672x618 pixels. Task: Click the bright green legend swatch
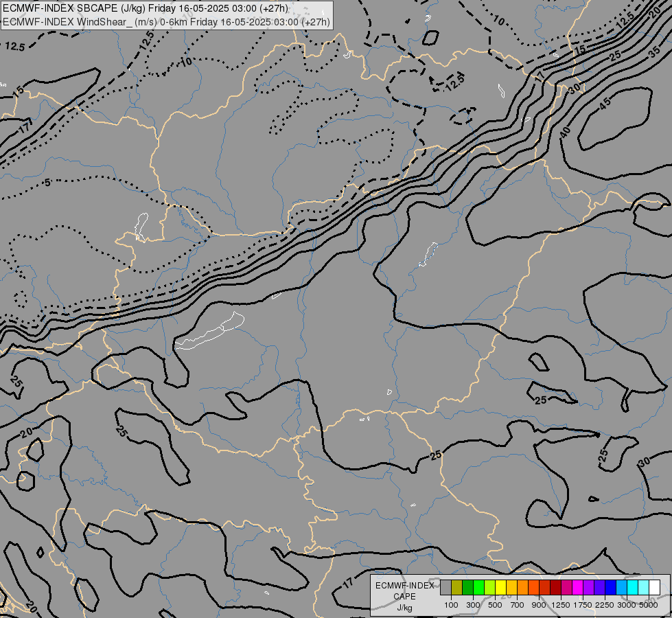pos(478,587)
